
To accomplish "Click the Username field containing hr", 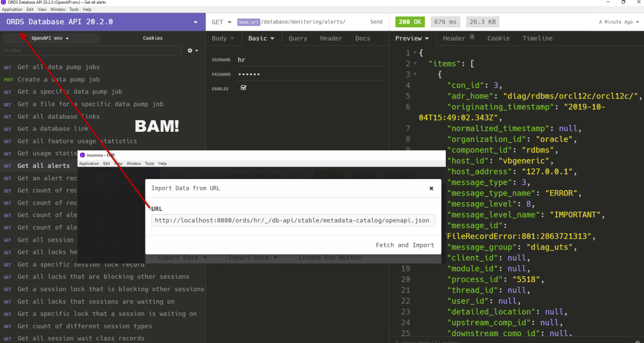I will tap(310, 60).
